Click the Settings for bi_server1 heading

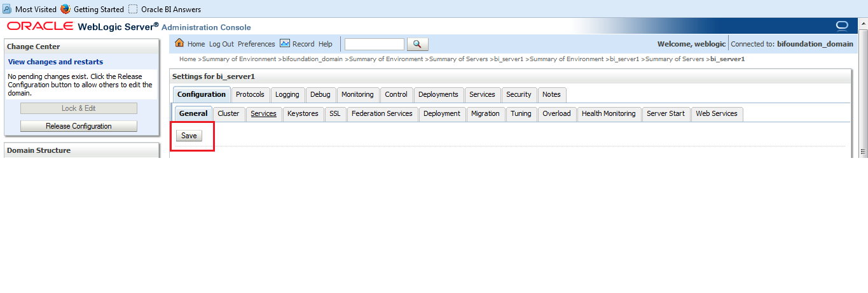[213, 76]
